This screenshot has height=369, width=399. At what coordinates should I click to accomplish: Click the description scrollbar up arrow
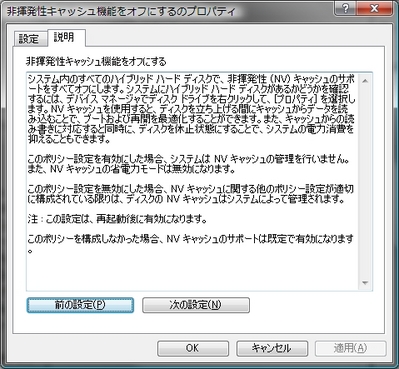pos(365,80)
